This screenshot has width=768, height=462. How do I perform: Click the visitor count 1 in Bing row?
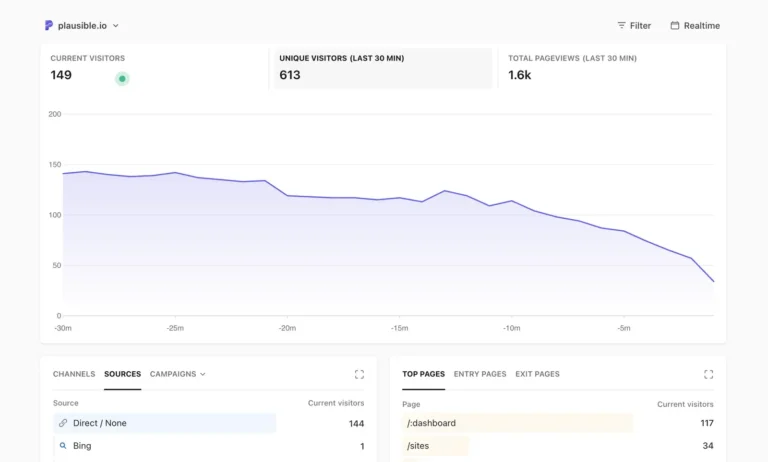pyautogui.click(x=362, y=446)
